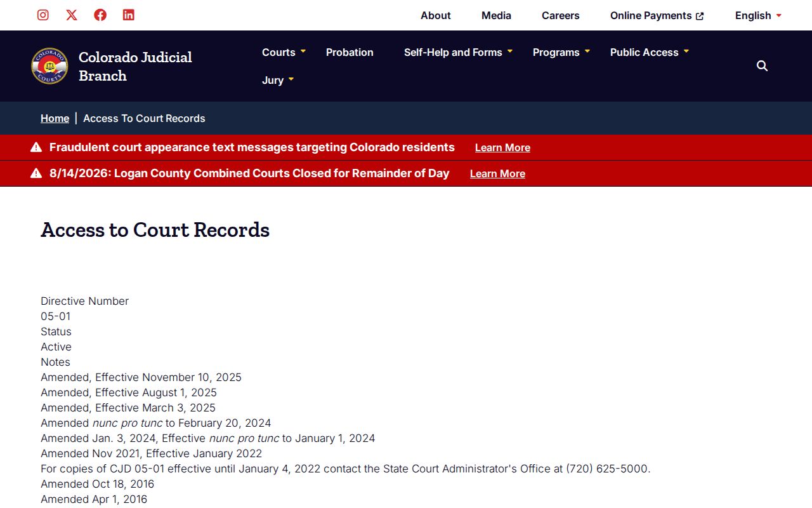Viewport: 812px width, 508px height.
Task: Click the Status label
Action: click(x=56, y=331)
